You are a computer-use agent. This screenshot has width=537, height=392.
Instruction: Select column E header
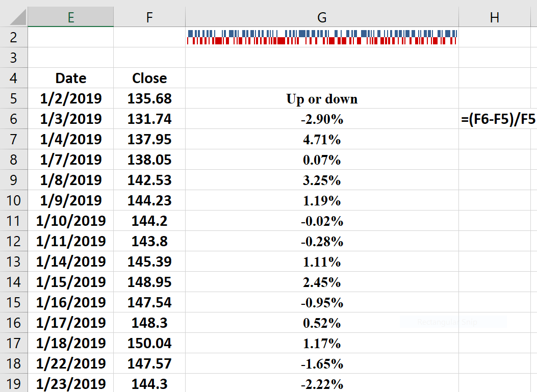(70, 17)
